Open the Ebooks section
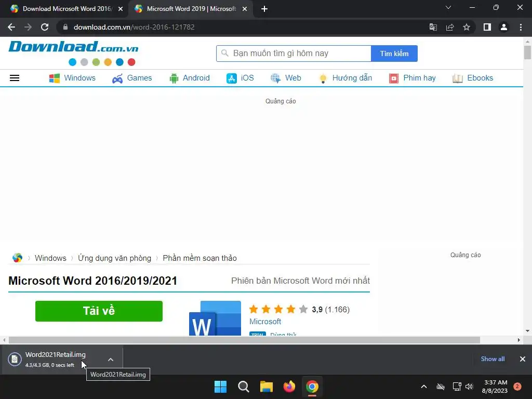This screenshot has height=399, width=532. [x=473, y=78]
